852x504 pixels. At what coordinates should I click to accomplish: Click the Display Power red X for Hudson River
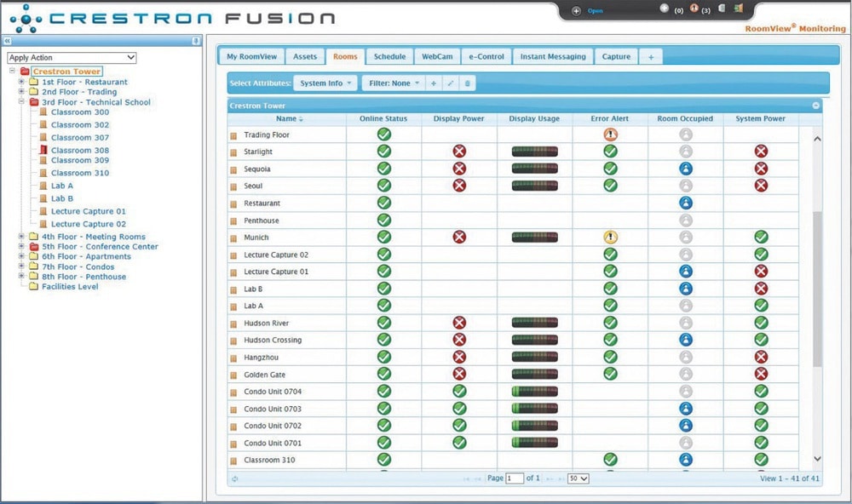click(459, 323)
